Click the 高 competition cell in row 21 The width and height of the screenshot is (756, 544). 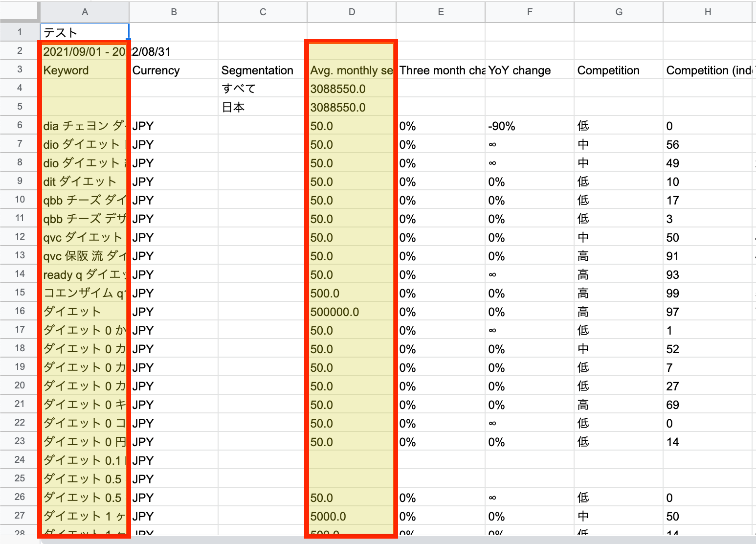point(619,405)
